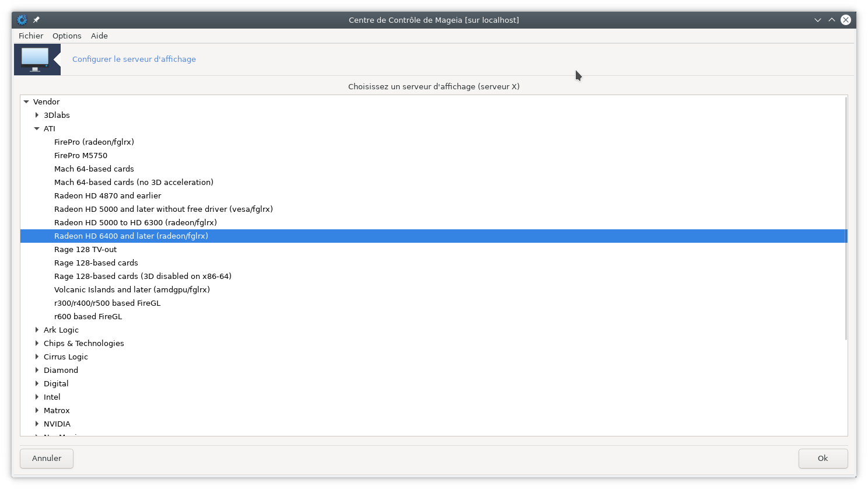
Task: Click the monitor display icon in the header
Action: point(35,59)
